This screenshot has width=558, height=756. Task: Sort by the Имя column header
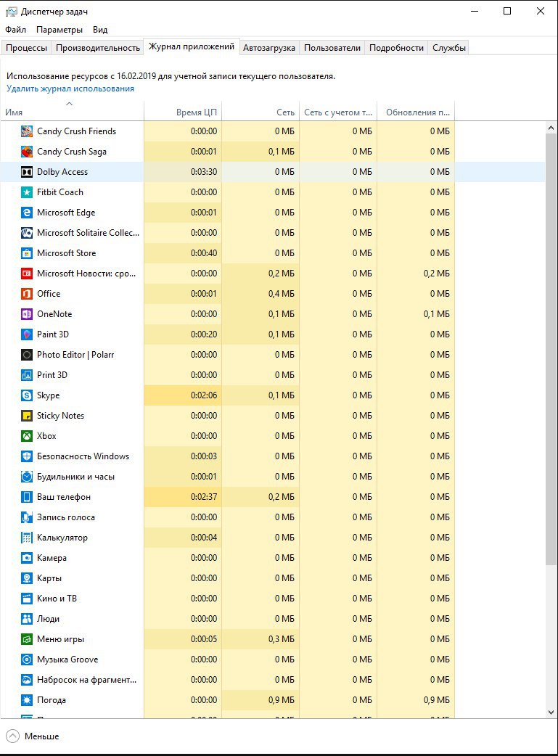coord(72,112)
